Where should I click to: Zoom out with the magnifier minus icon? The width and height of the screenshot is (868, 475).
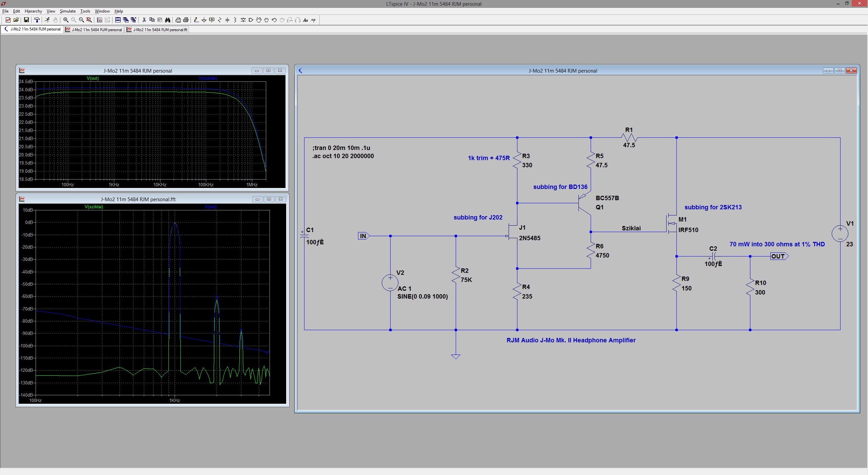pos(81,20)
